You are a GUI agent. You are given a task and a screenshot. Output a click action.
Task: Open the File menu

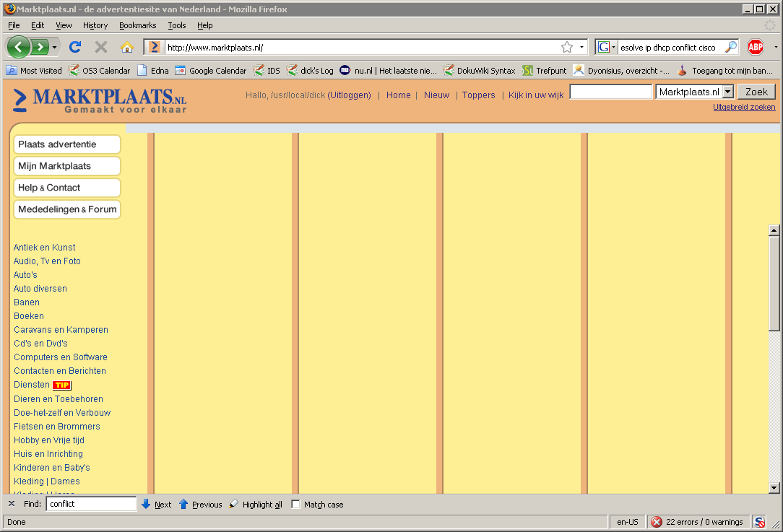coord(14,25)
